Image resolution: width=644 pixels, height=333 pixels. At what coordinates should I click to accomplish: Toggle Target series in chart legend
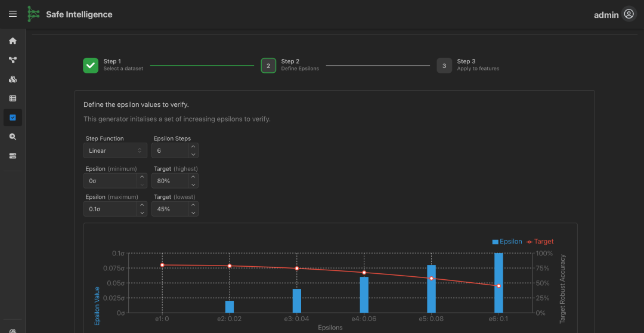(540, 242)
